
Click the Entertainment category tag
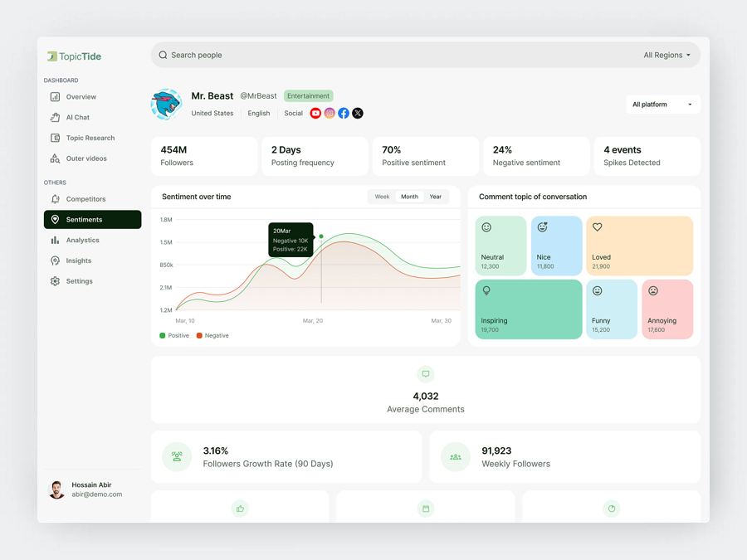point(308,95)
